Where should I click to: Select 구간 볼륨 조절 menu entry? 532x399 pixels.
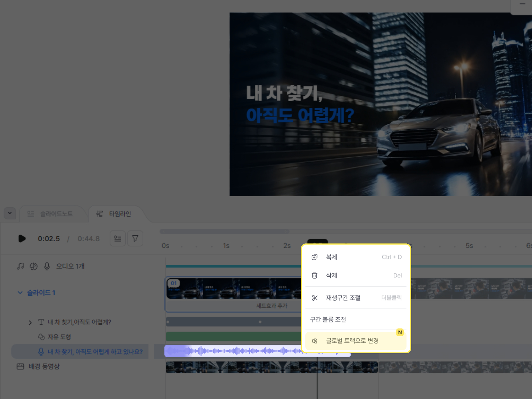[356, 320]
